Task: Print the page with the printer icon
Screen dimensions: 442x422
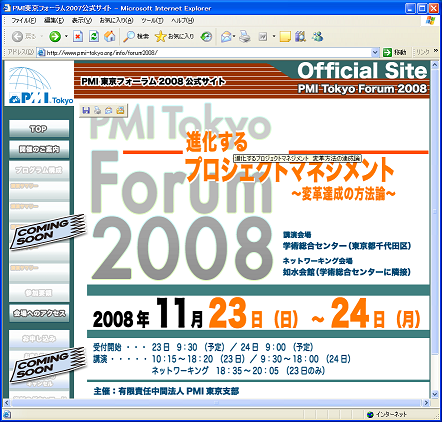Action: click(x=245, y=36)
